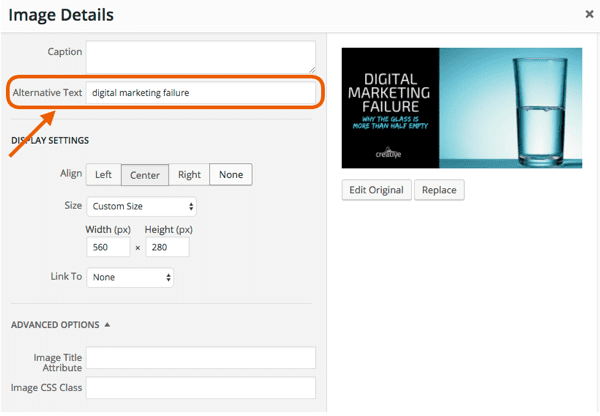Image resolution: width=600 pixels, height=416 pixels.
Task: Click the Edit Original button
Action: click(377, 190)
